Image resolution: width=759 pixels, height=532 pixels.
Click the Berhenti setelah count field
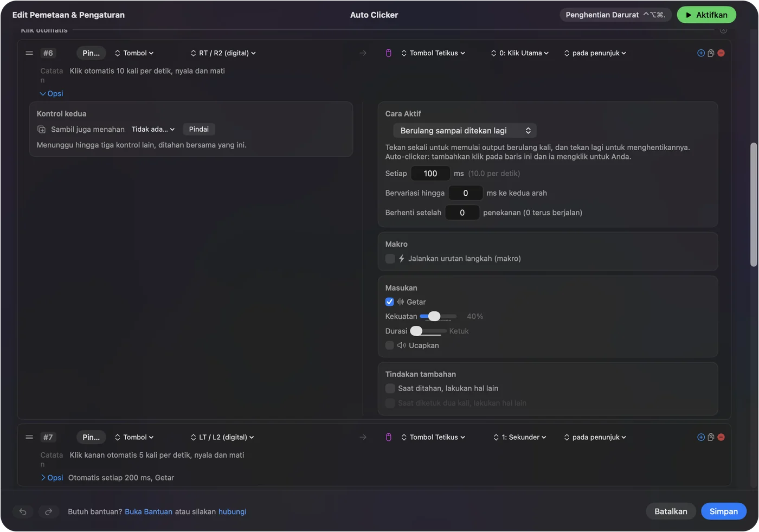coord(462,213)
